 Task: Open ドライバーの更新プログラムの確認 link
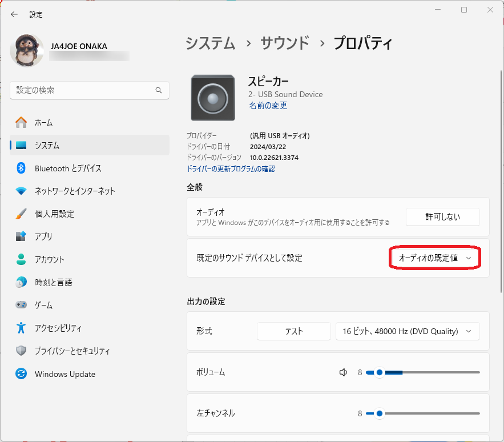pos(231,168)
